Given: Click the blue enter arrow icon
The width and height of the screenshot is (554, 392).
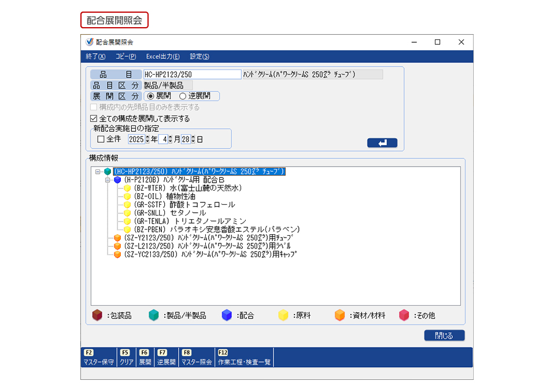Looking at the screenshot, I should tap(382, 143).
